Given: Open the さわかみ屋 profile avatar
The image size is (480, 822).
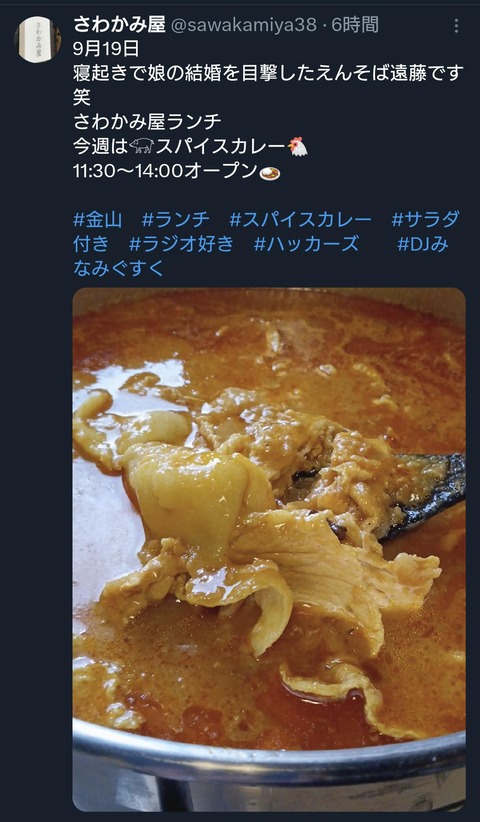Looking at the screenshot, I should [x=37, y=39].
